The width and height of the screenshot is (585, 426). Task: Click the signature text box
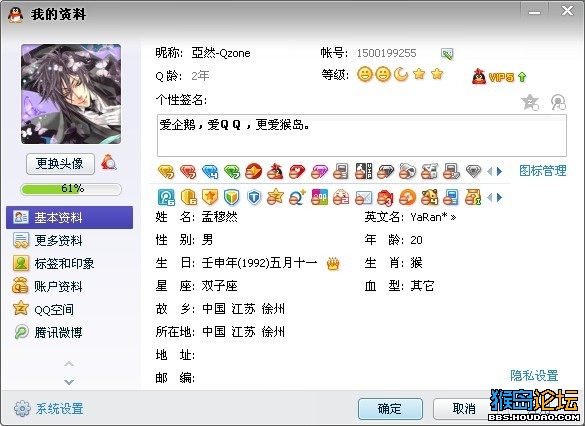[362, 135]
